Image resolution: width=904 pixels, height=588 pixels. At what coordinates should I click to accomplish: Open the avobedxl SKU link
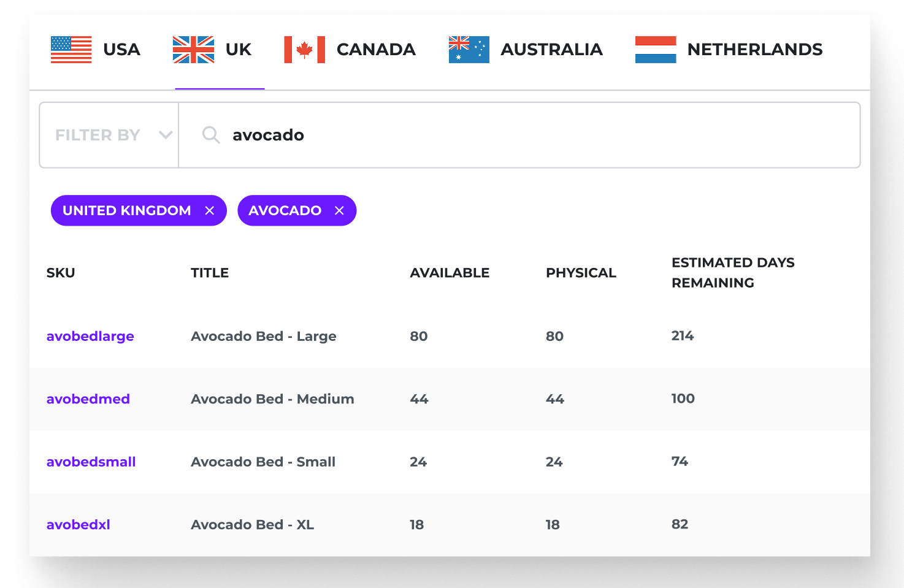click(79, 525)
